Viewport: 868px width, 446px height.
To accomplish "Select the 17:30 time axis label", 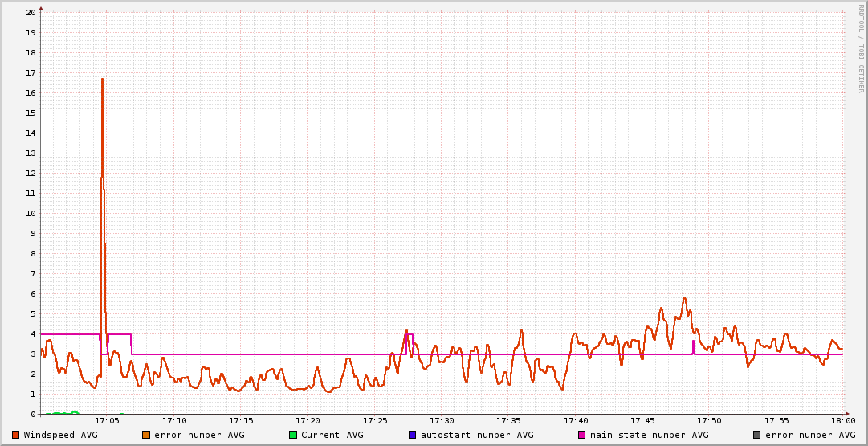I will 442,420.
